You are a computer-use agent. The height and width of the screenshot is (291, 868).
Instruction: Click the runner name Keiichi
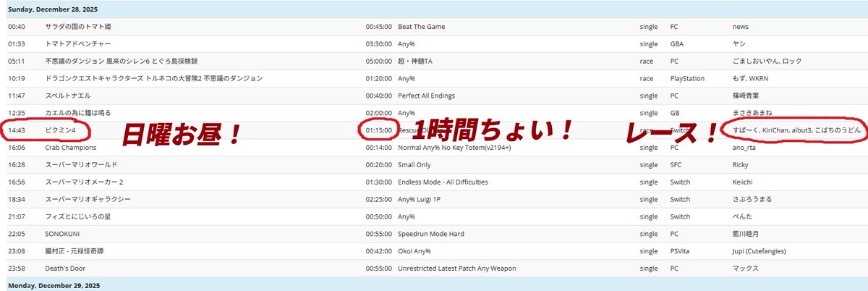[743, 182]
